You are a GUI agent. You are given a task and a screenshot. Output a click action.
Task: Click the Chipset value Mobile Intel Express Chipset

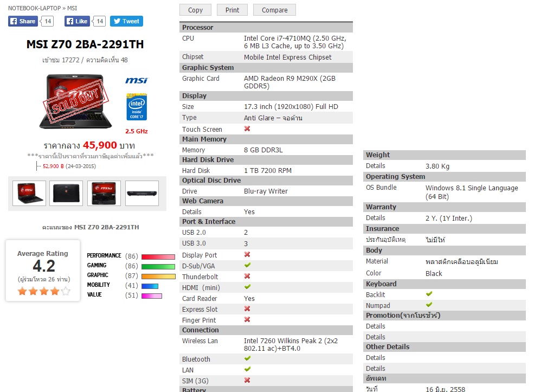point(287,57)
